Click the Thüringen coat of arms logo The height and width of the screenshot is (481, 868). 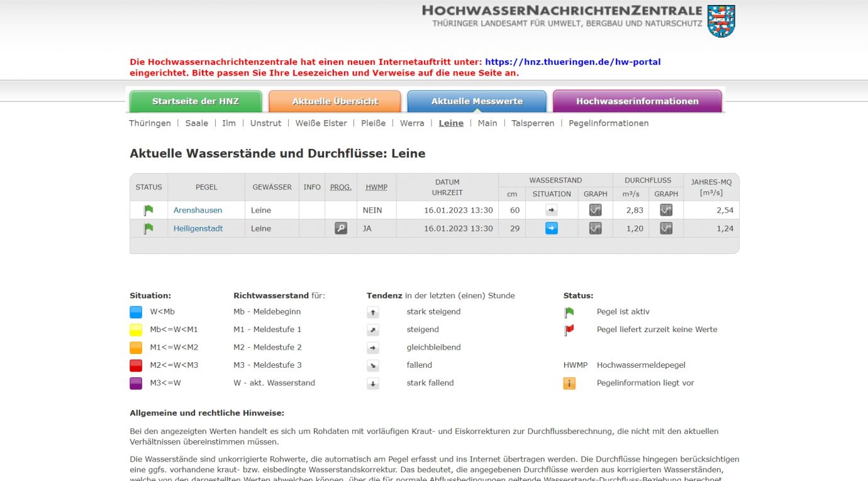pyautogui.click(x=721, y=21)
